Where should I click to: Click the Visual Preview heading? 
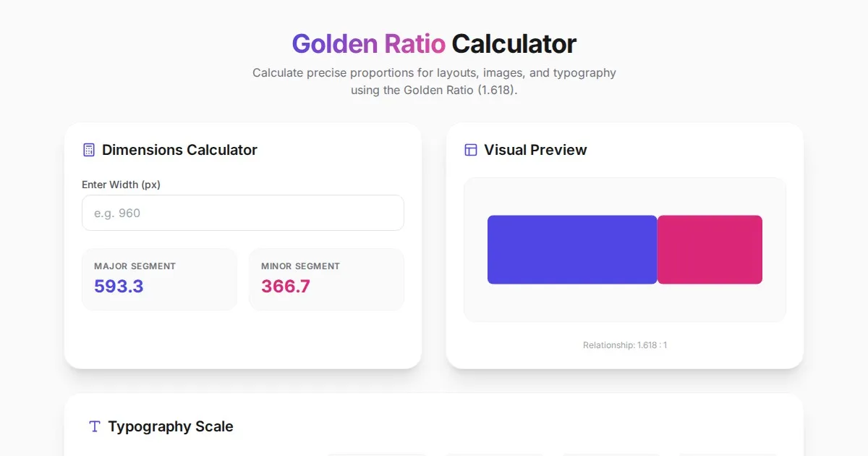point(535,150)
